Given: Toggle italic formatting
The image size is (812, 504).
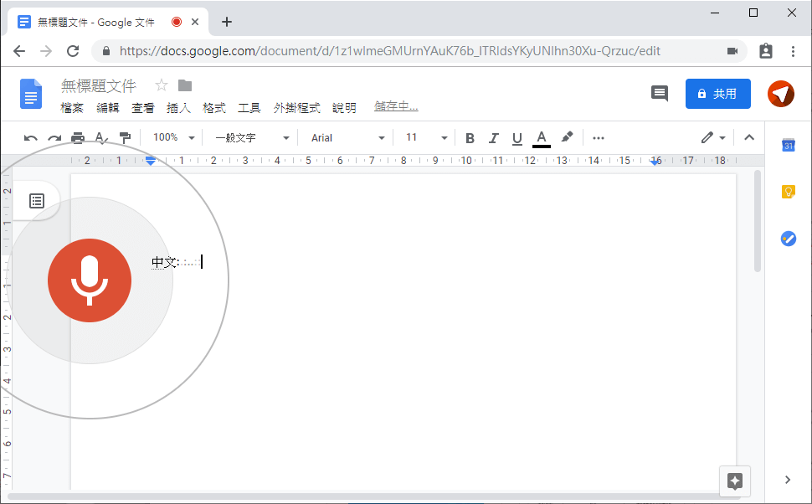Looking at the screenshot, I should (494, 138).
